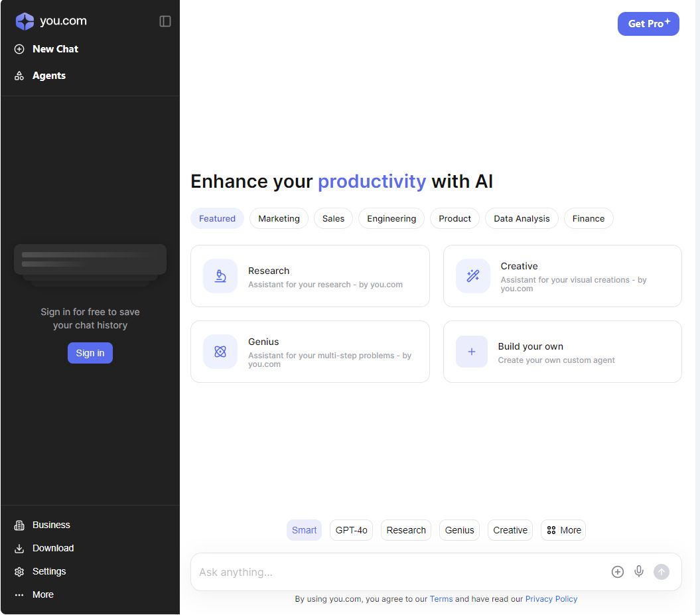
Task: Click the you.com logo icon
Action: pyautogui.click(x=25, y=21)
